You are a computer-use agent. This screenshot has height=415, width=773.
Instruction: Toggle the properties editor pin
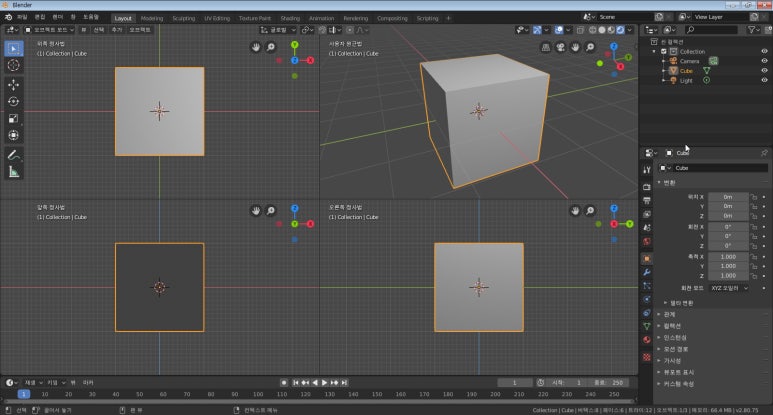(x=764, y=153)
